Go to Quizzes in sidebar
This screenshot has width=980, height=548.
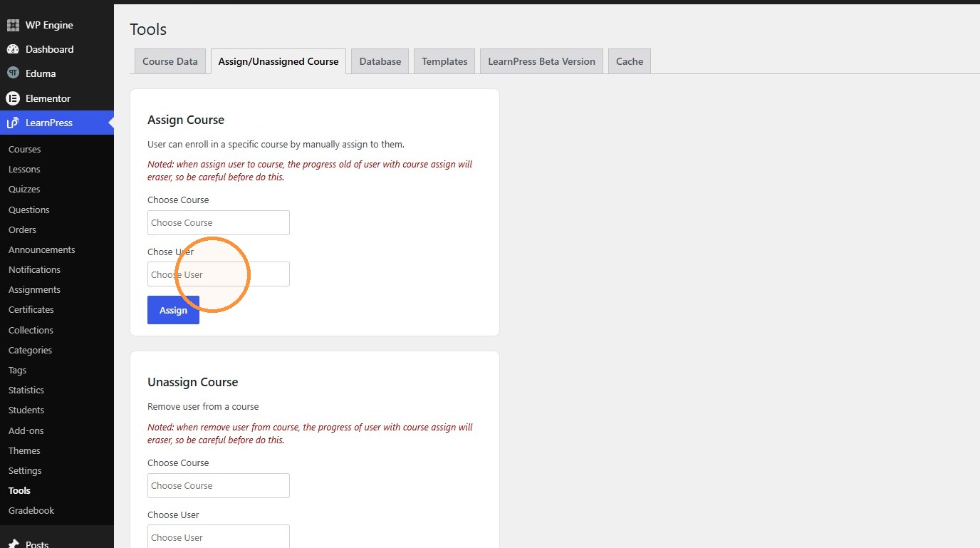pyautogui.click(x=24, y=189)
